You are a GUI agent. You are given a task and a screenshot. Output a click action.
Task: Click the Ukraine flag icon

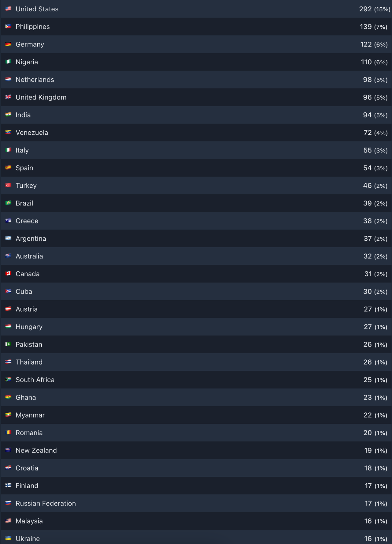coord(8,538)
